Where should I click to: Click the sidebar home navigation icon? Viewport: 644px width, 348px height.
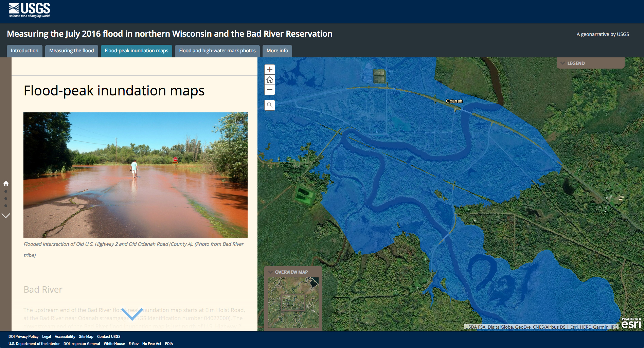click(x=6, y=184)
